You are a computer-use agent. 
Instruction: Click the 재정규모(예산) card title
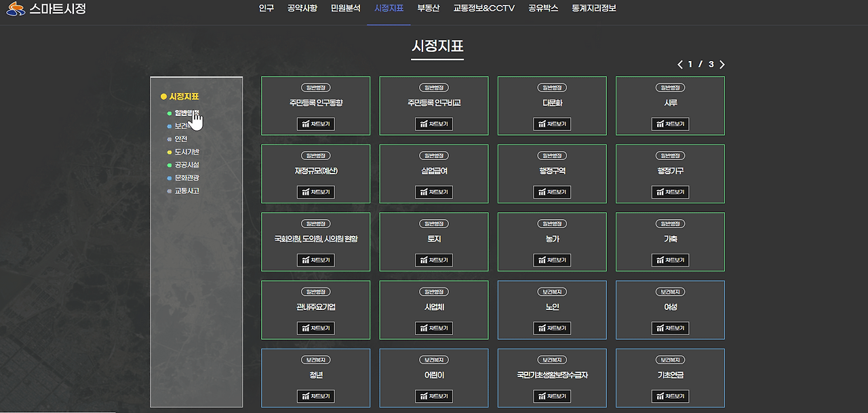tap(315, 171)
